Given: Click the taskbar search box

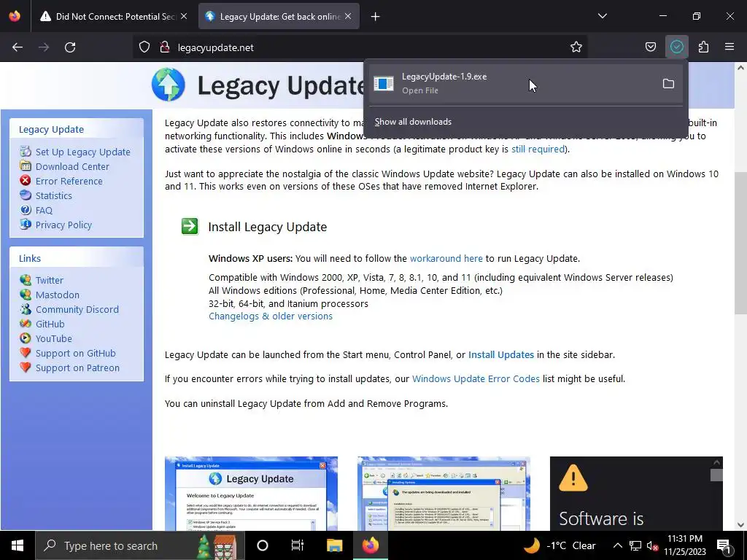Looking at the screenshot, I should tap(140, 545).
